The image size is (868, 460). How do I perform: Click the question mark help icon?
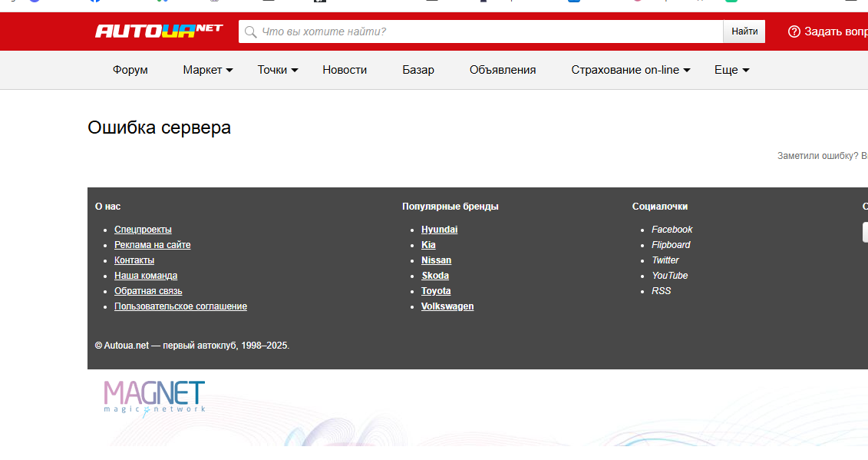[x=794, y=31]
